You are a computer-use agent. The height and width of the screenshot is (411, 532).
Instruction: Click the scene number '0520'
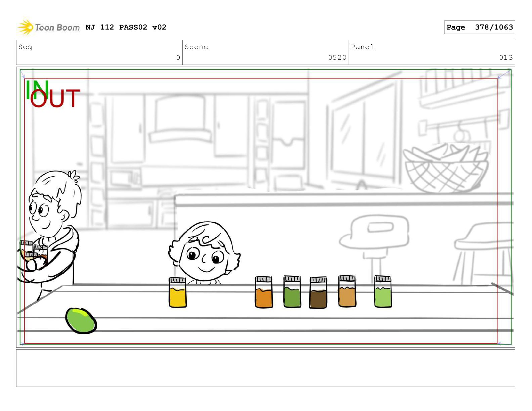337,57
